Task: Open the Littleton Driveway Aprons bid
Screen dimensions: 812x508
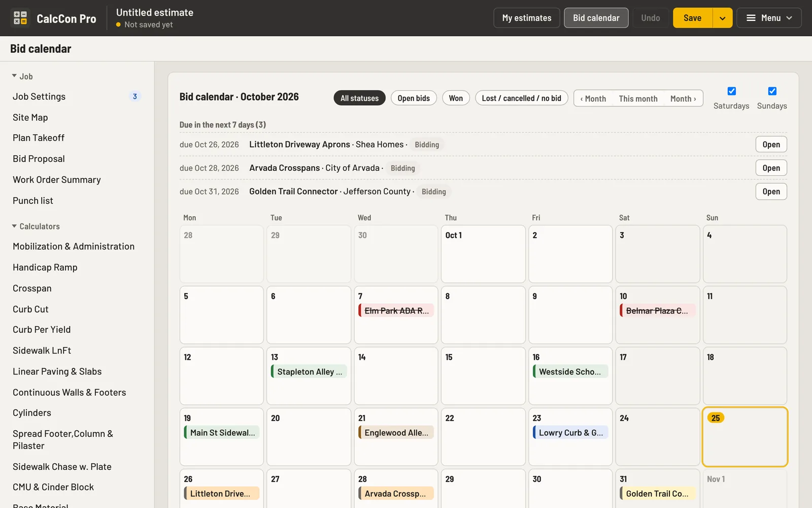Action: pyautogui.click(x=771, y=144)
